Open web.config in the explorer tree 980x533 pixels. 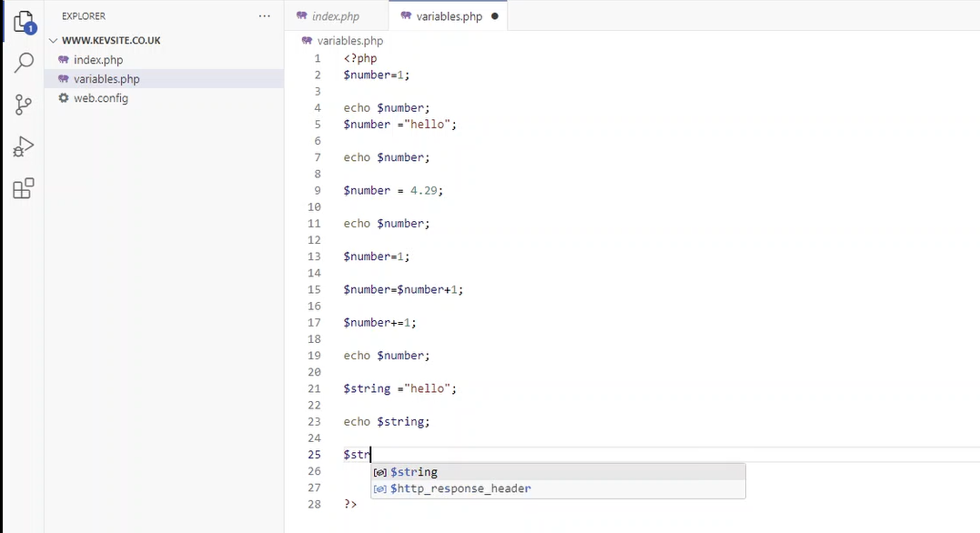click(101, 98)
